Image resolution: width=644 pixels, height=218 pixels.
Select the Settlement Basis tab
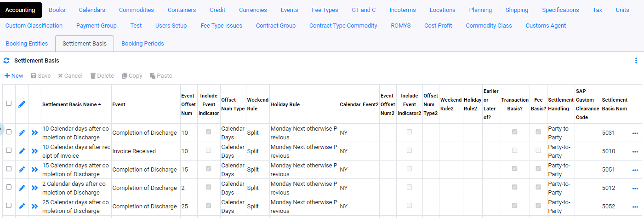[85, 43]
